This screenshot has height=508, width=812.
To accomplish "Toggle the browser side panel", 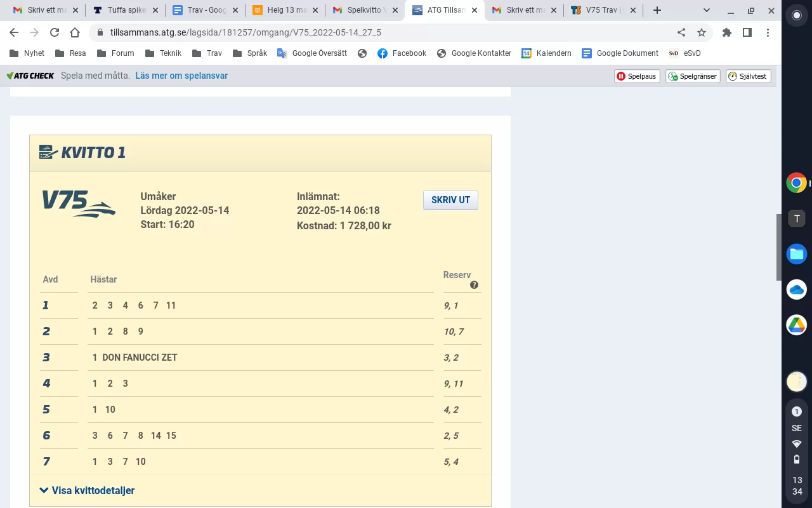I will (x=747, y=32).
